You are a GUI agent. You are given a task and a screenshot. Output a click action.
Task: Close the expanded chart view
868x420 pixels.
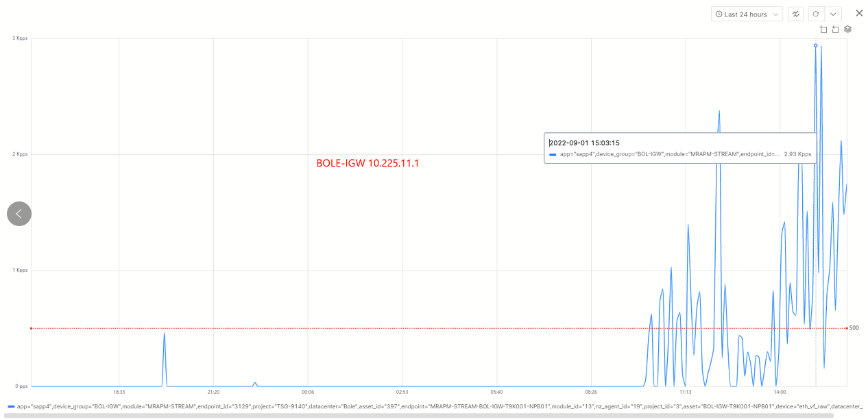[859, 13]
